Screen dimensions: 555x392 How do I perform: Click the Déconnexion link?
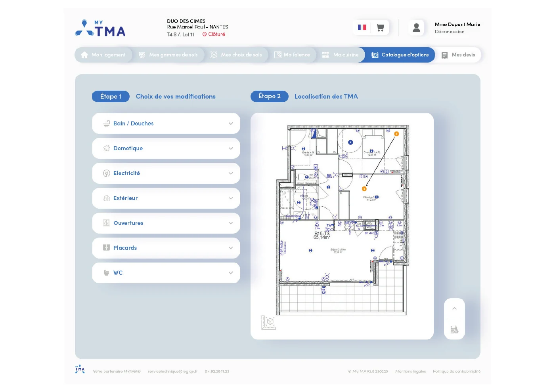tap(450, 32)
